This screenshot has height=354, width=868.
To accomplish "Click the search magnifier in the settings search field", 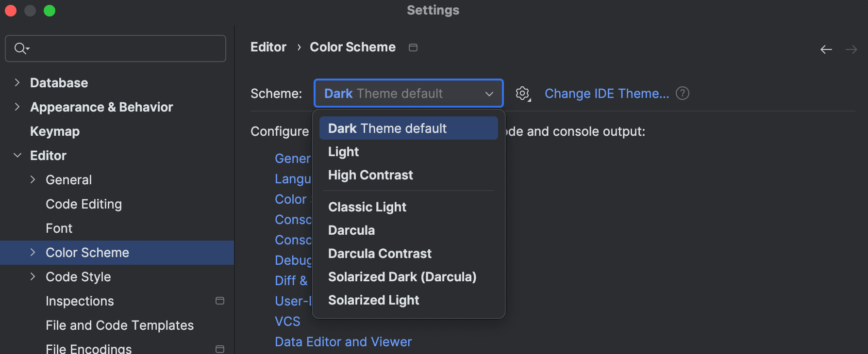I will point(20,48).
